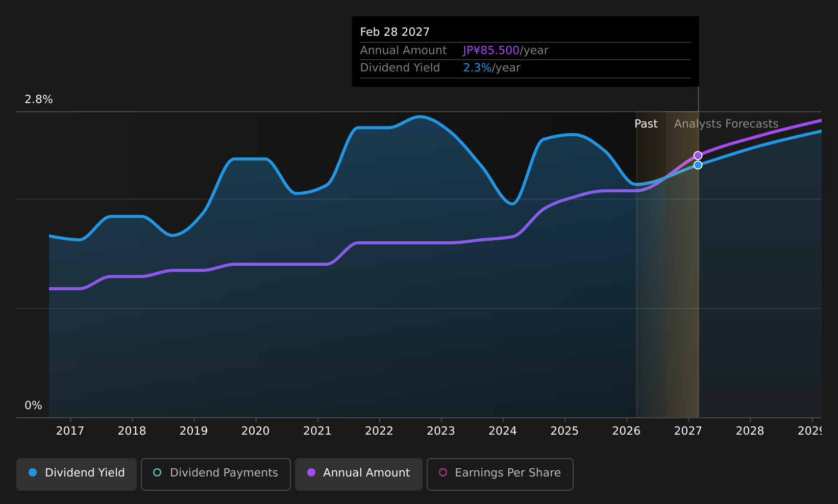Click the 2023 x-axis label
Screen dimensions: 838x504
tap(441, 431)
